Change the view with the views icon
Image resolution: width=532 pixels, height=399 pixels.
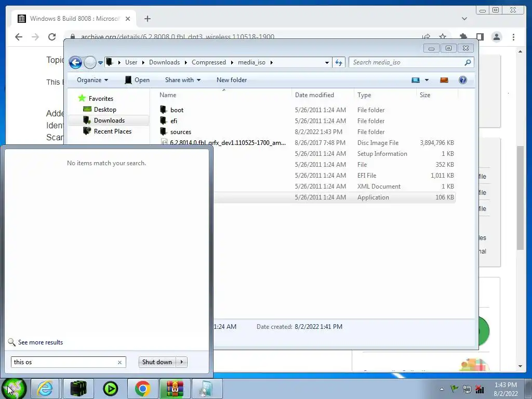click(x=416, y=80)
